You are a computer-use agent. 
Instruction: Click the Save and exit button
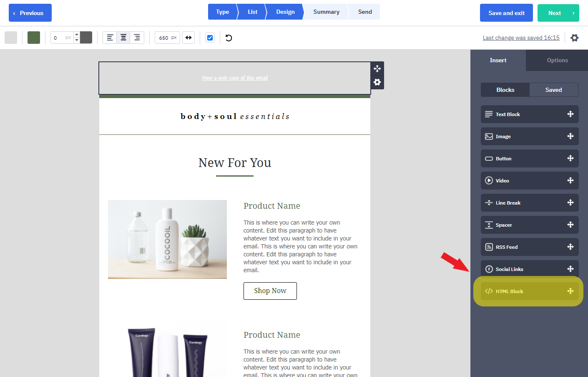pyautogui.click(x=506, y=13)
